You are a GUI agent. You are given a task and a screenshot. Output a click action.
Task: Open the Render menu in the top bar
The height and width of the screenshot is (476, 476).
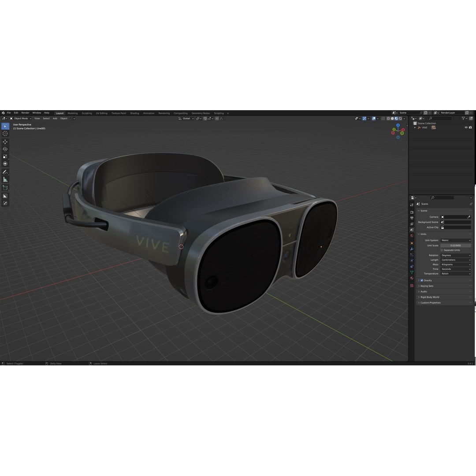(x=26, y=113)
